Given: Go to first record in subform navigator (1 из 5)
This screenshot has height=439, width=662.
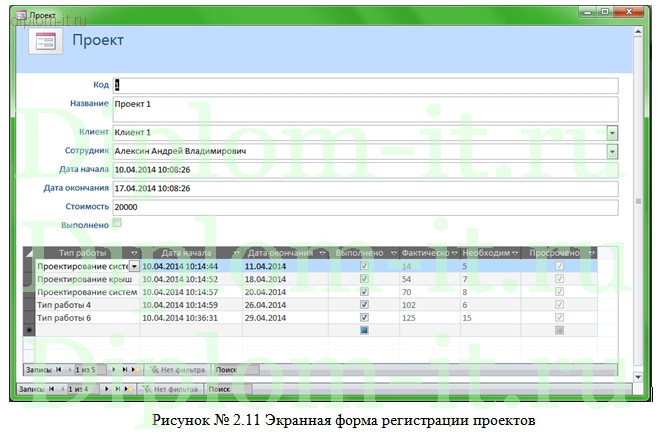Looking at the screenshot, I should click(x=59, y=370).
